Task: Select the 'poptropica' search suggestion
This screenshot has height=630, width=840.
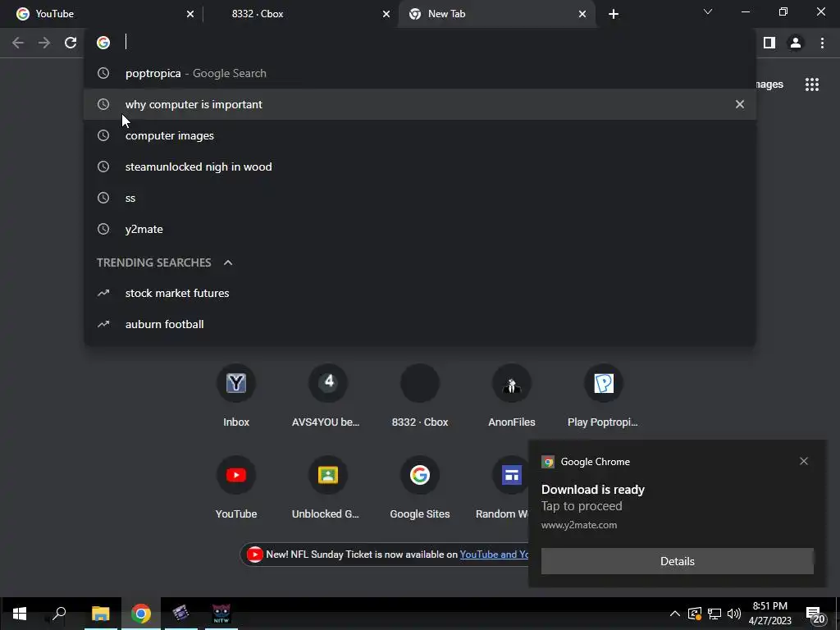Action: [420, 73]
